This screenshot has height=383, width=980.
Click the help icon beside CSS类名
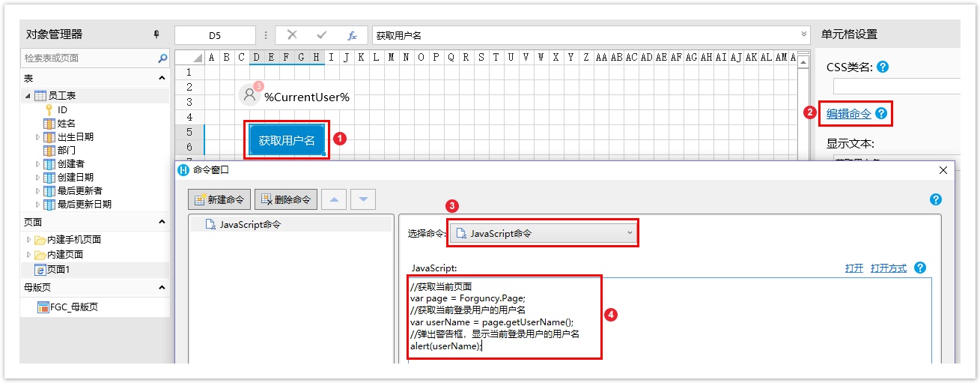pyautogui.click(x=883, y=67)
